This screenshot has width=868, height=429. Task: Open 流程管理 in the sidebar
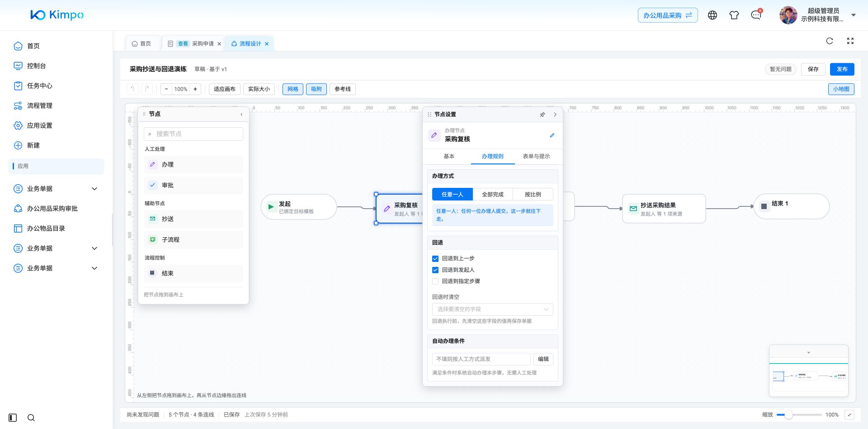pos(40,106)
